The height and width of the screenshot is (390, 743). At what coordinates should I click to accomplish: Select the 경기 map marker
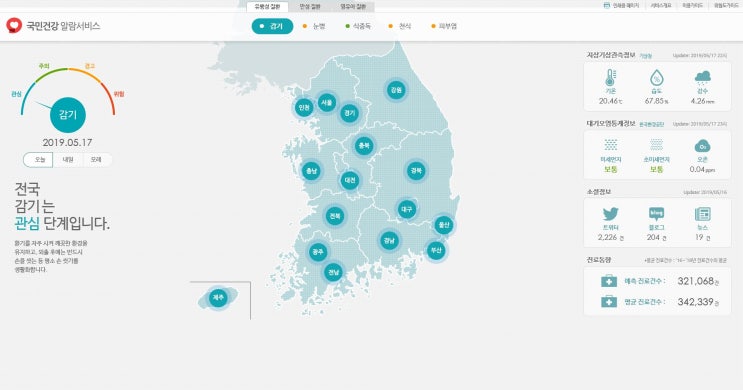(x=349, y=113)
